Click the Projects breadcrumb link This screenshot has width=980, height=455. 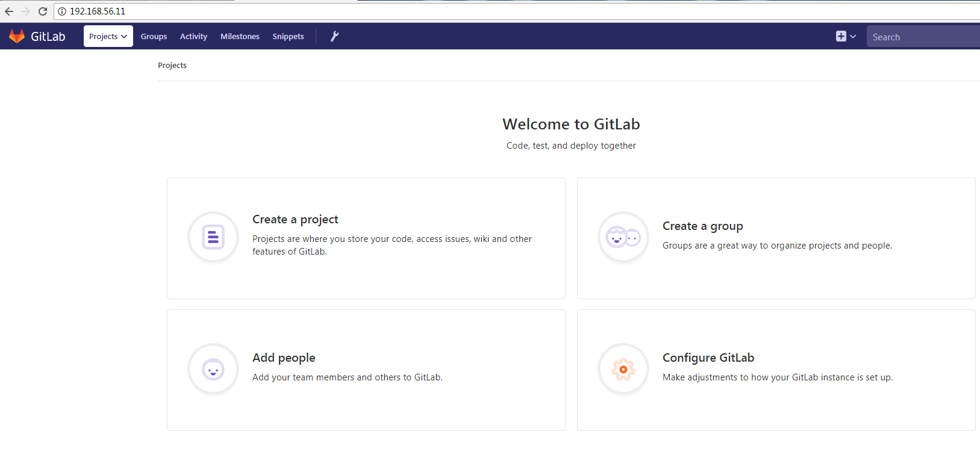172,65
